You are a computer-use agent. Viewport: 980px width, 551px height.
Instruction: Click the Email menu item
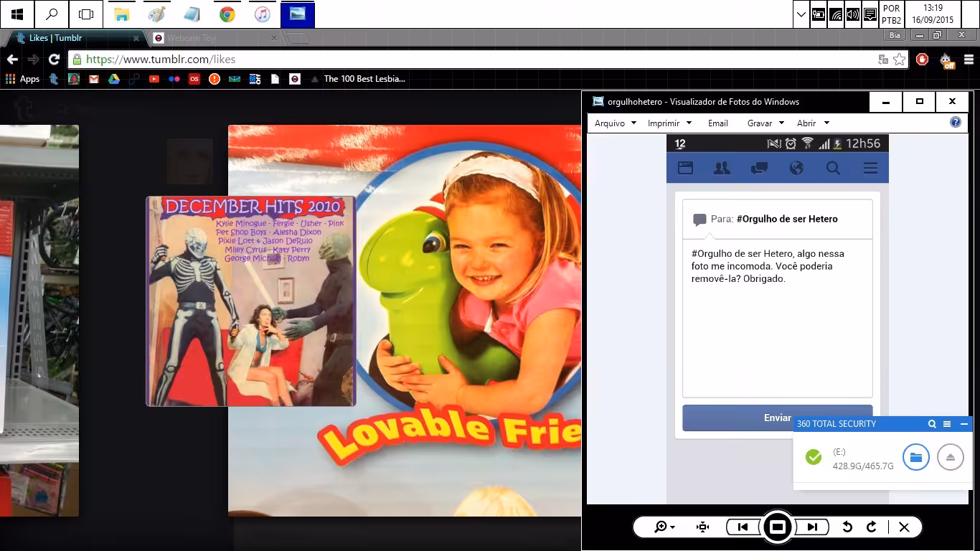(718, 123)
